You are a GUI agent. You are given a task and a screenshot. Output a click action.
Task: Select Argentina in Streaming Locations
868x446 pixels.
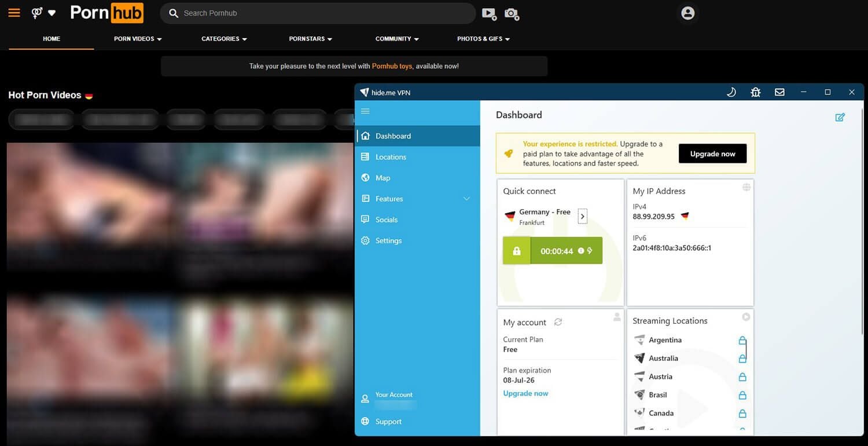665,340
